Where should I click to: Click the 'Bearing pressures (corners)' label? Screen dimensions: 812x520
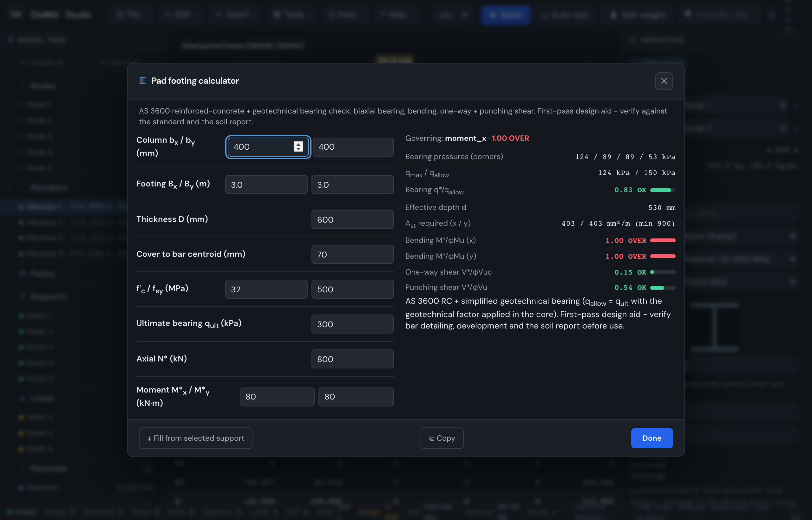454,157
